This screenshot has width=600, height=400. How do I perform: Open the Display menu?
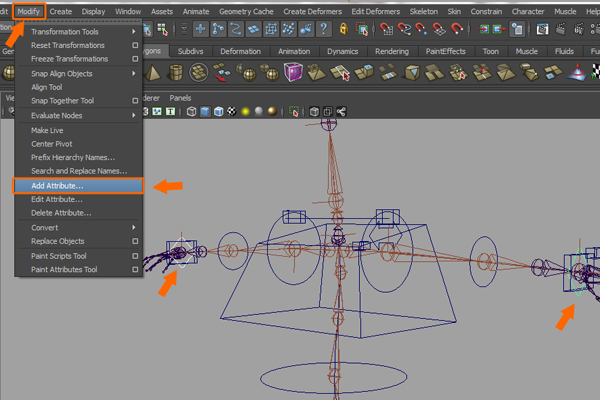coord(93,11)
